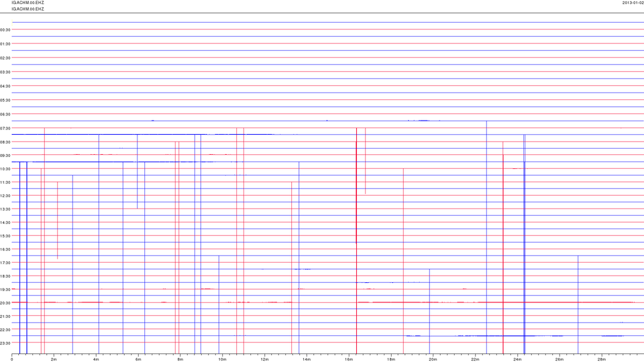Click the 04:30 time label
This screenshot has height=362, width=644.
[5, 86]
